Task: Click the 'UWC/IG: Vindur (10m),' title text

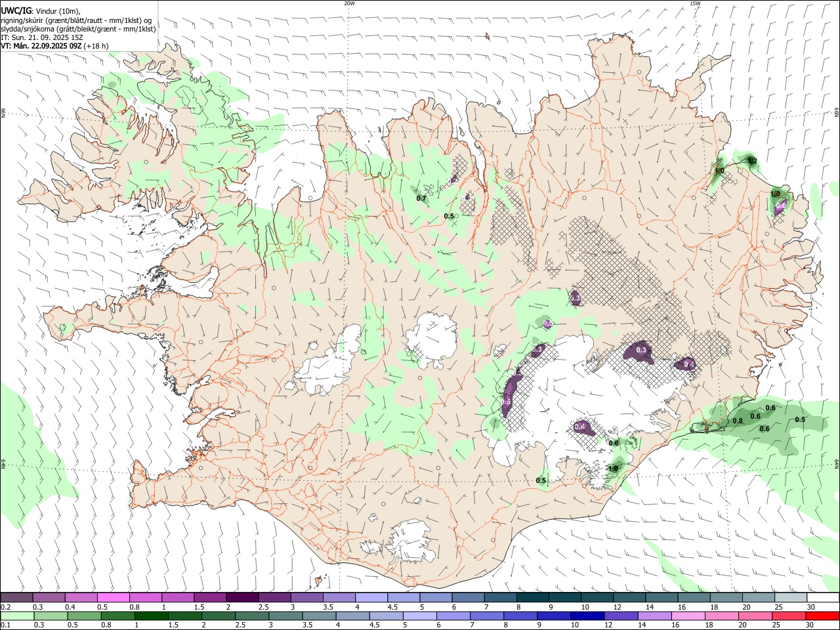Action: pyautogui.click(x=41, y=11)
